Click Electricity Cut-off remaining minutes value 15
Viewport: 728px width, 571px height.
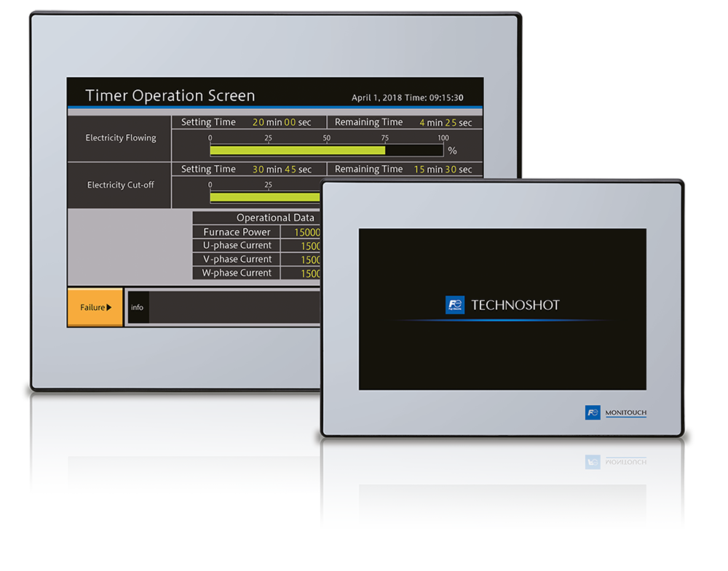(419, 169)
